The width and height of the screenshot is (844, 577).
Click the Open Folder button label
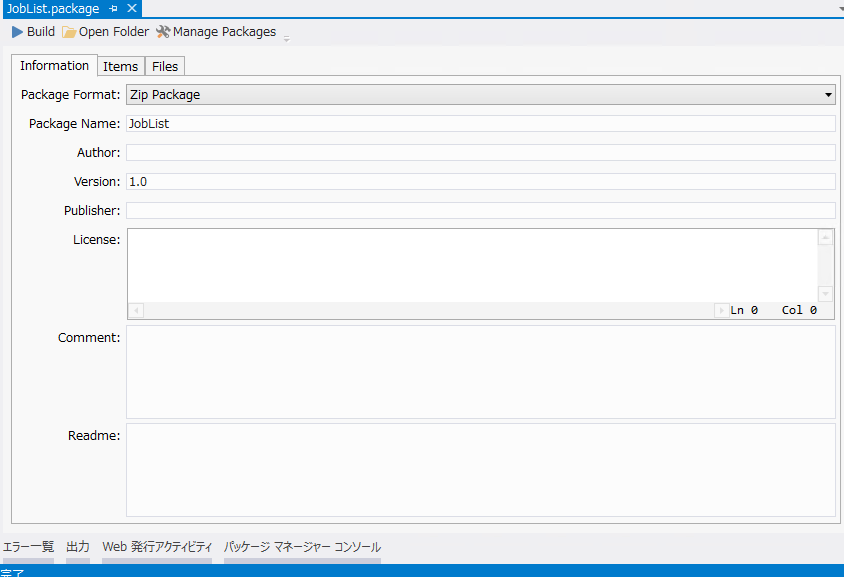click(x=114, y=32)
